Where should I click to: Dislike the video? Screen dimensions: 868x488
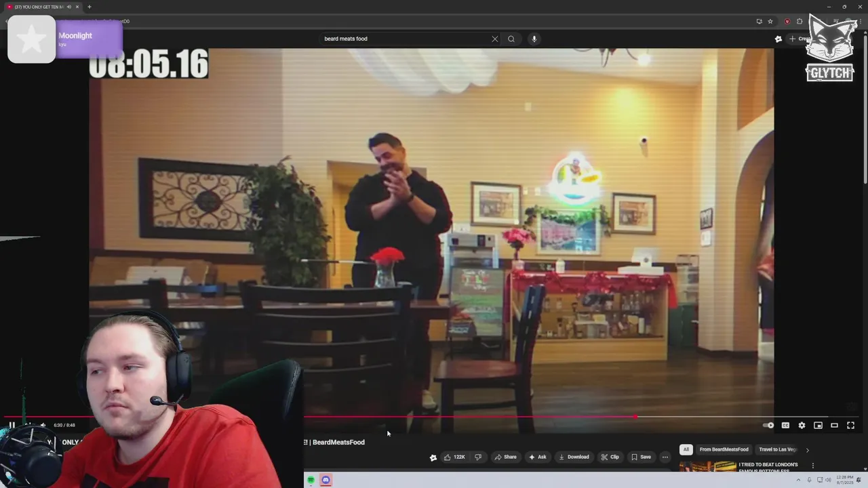pos(478,457)
